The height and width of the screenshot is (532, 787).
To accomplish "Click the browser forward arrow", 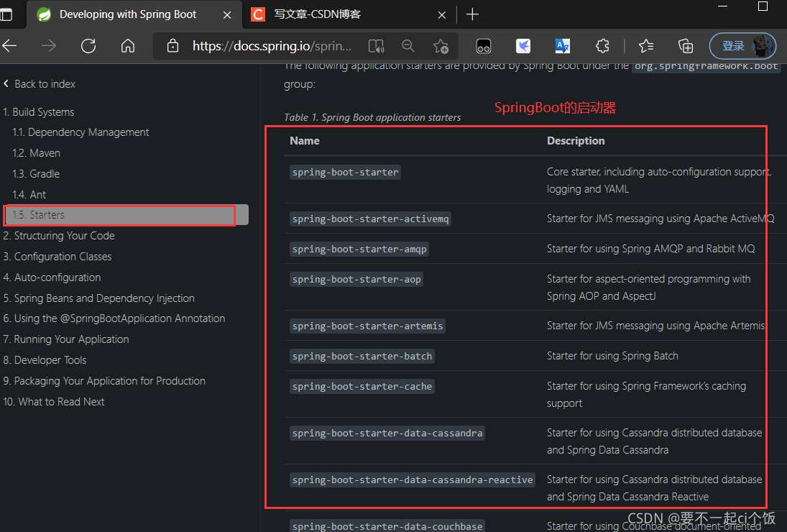I will coord(49,46).
